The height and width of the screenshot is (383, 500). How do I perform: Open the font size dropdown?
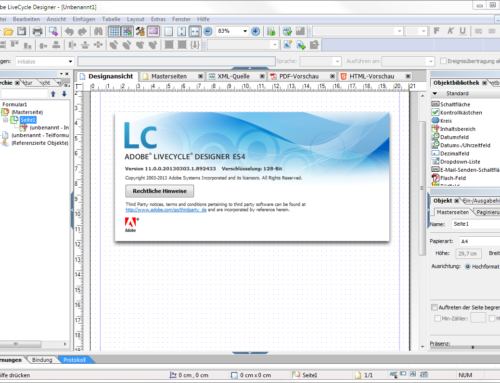[x=423, y=31]
